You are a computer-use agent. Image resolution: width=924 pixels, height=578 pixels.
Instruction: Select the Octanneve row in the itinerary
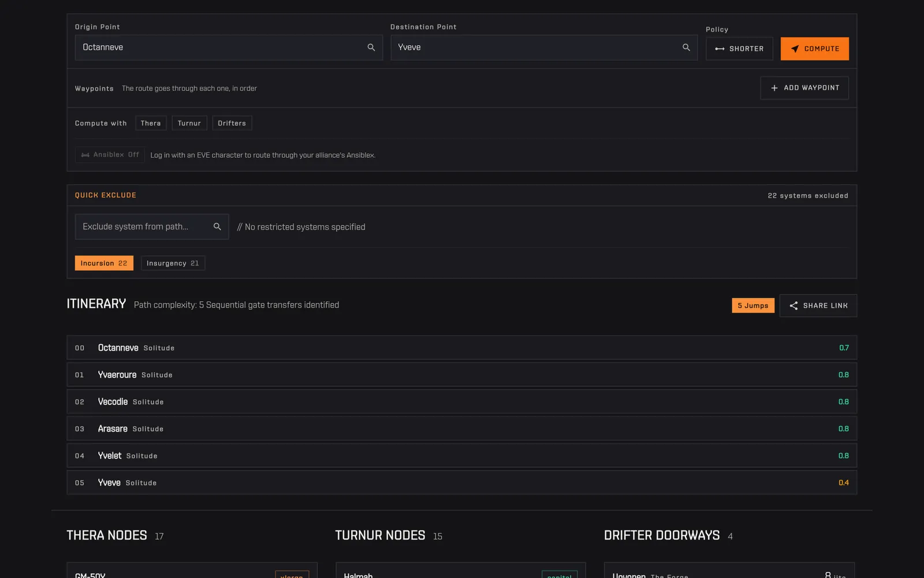pos(462,348)
